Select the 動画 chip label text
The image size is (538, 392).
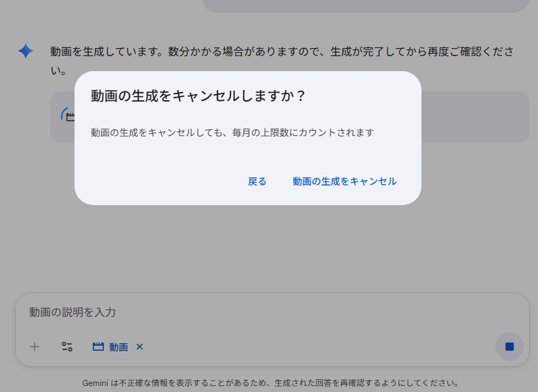tap(119, 347)
